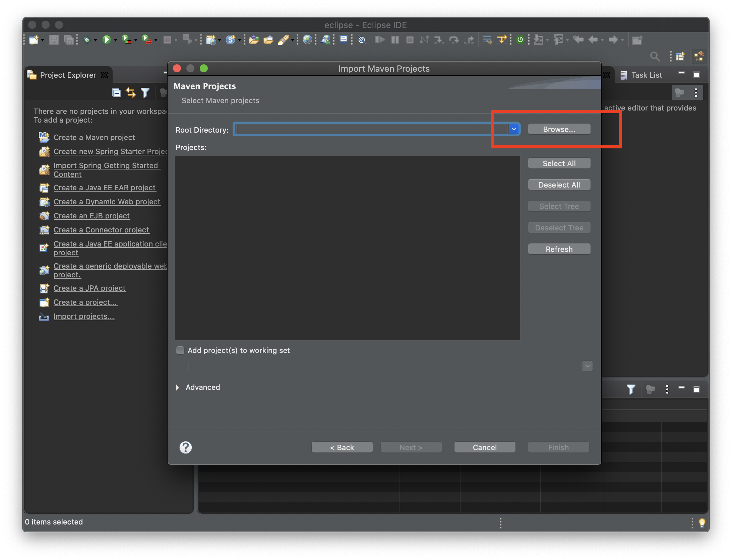Enable Add project(s) to working set
Screen dimensions: 732x560
click(x=180, y=350)
